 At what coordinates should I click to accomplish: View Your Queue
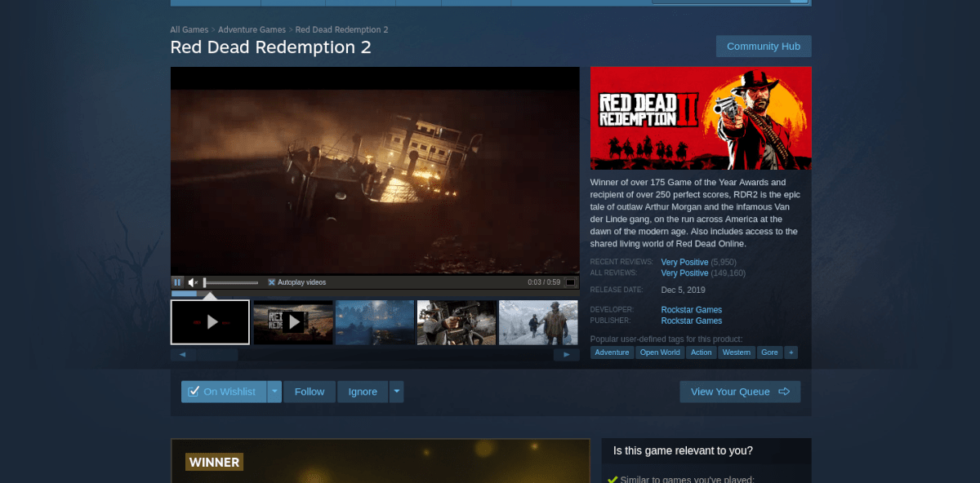(740, 392)
